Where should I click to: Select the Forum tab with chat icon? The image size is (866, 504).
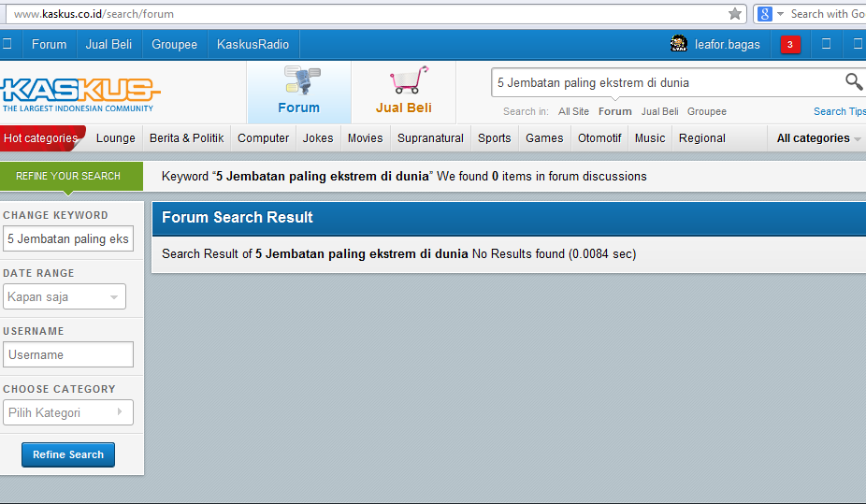tap(298, 92)
